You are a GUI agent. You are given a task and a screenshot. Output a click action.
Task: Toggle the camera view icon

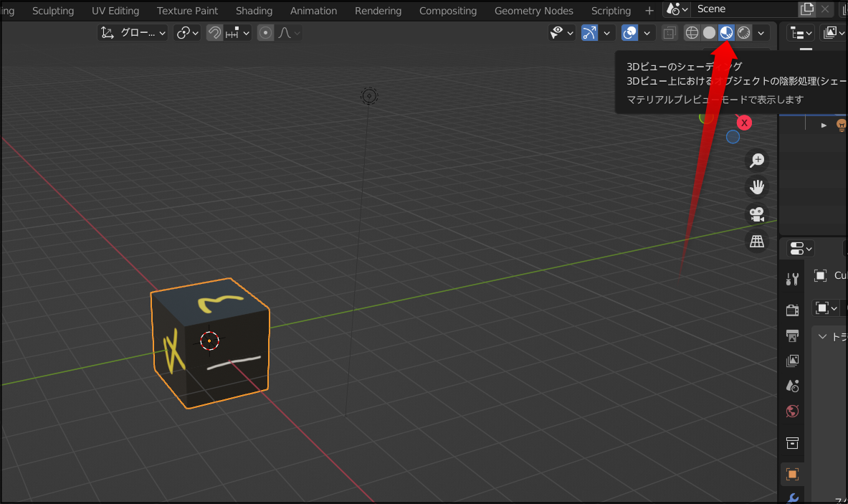(x=756, y=214)
